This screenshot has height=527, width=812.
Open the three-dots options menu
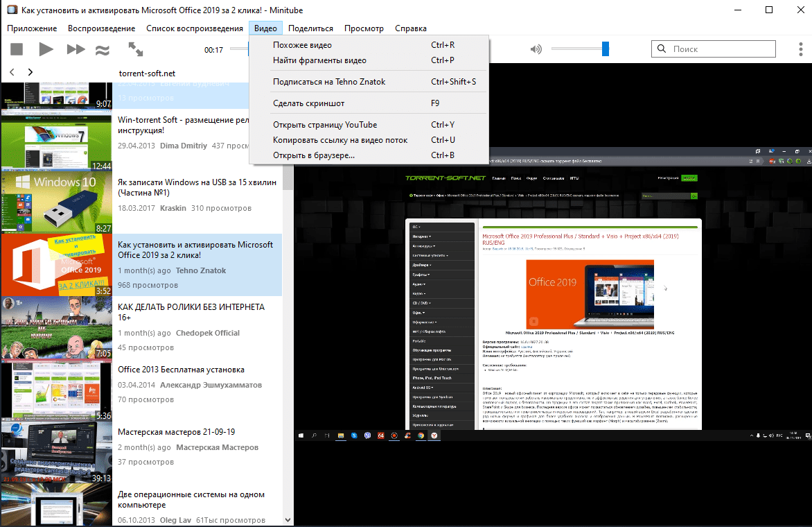point(801,49)
